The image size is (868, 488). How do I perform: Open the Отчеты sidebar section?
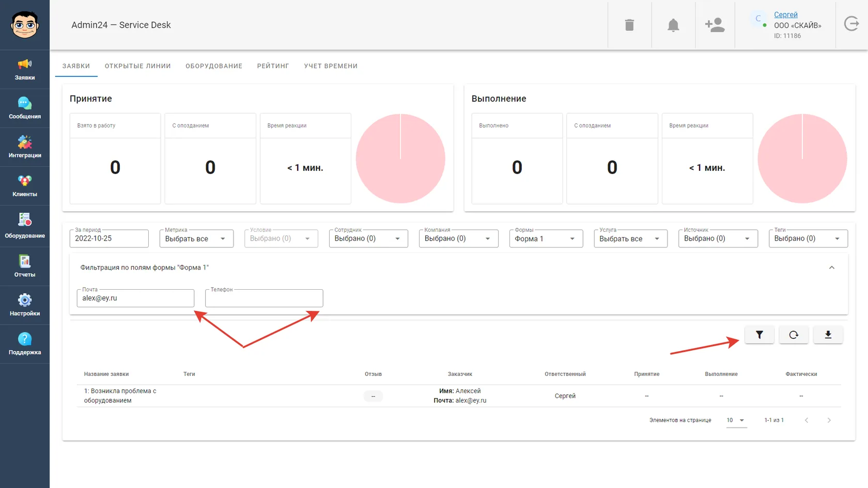pyautogui.click(x=25, y=266)
